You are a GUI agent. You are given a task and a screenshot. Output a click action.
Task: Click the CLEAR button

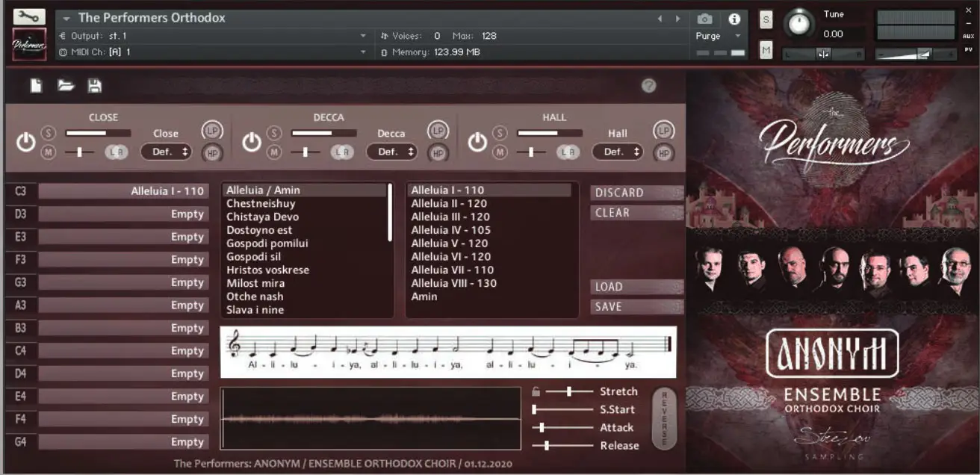pyautogui.click(x=636, y=213)
